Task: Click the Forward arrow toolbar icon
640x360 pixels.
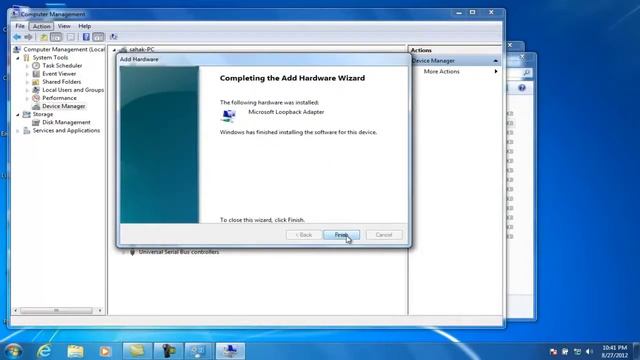Action: [x=28, y=37]
